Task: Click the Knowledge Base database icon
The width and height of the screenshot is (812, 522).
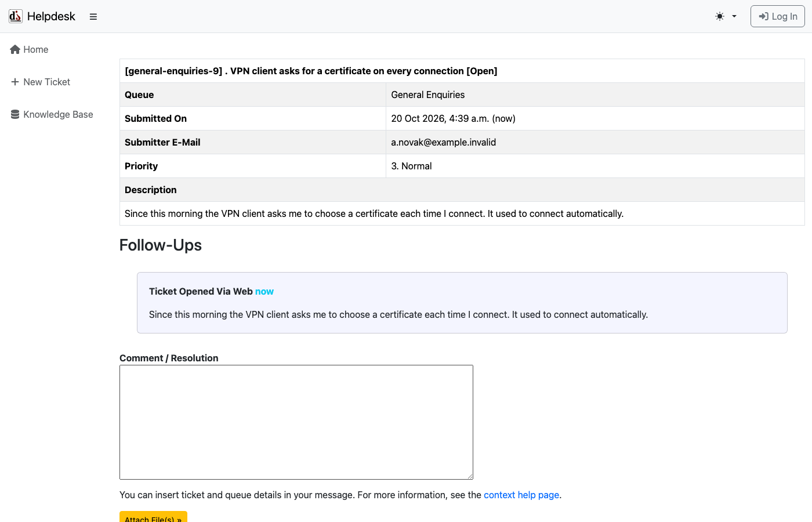Action: click(x=15, y=115)
